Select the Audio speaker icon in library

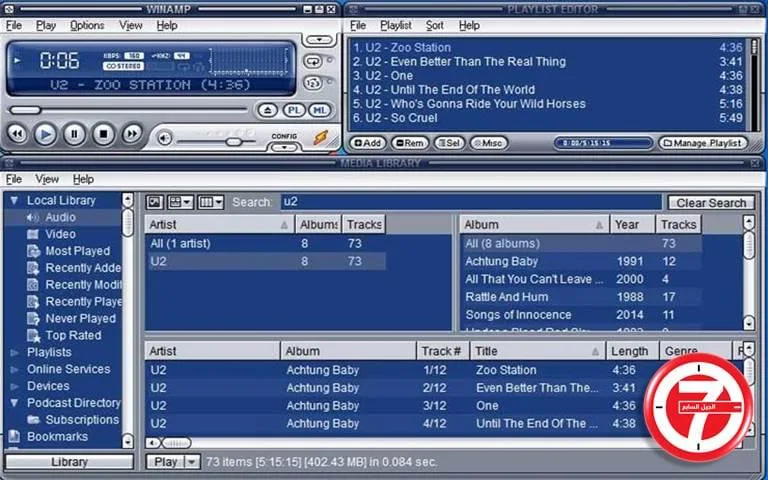33,217
